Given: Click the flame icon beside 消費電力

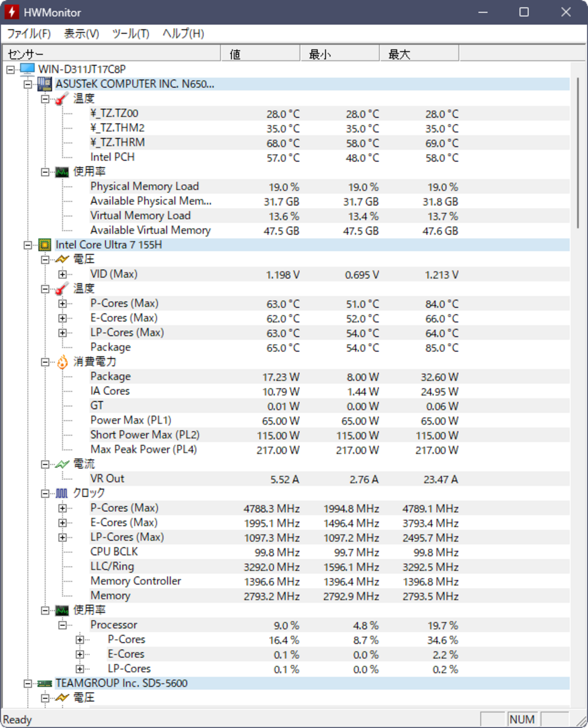Looking at the screenshot, I should (62, 362).
